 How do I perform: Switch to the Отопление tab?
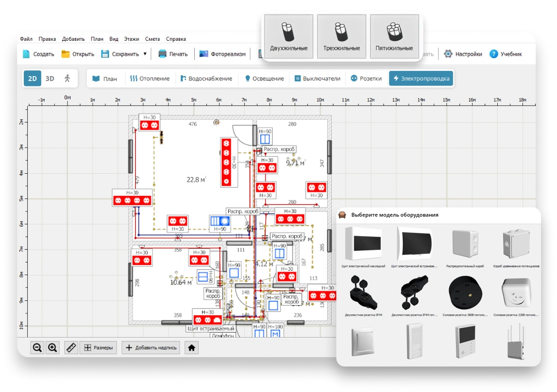tap(150, 78)
